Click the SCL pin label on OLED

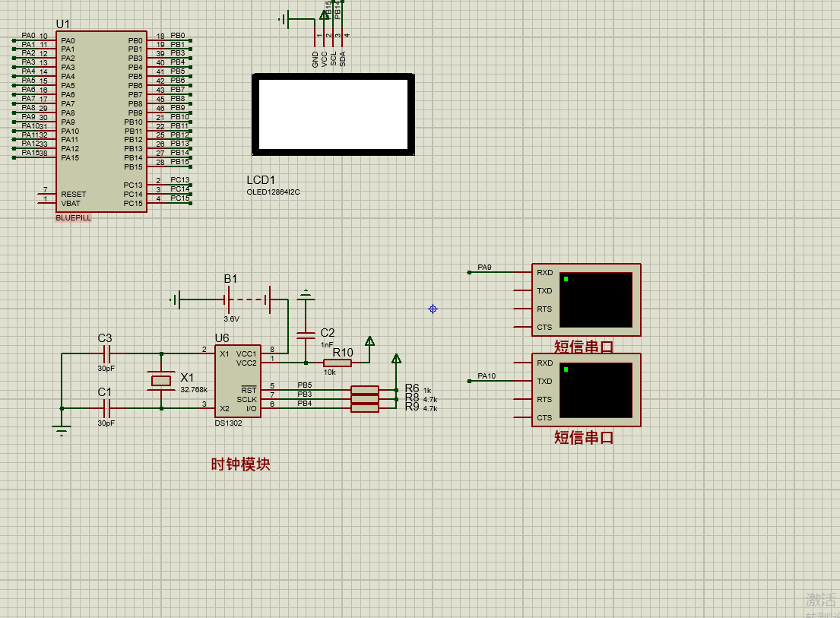click(x=333, y=59)
